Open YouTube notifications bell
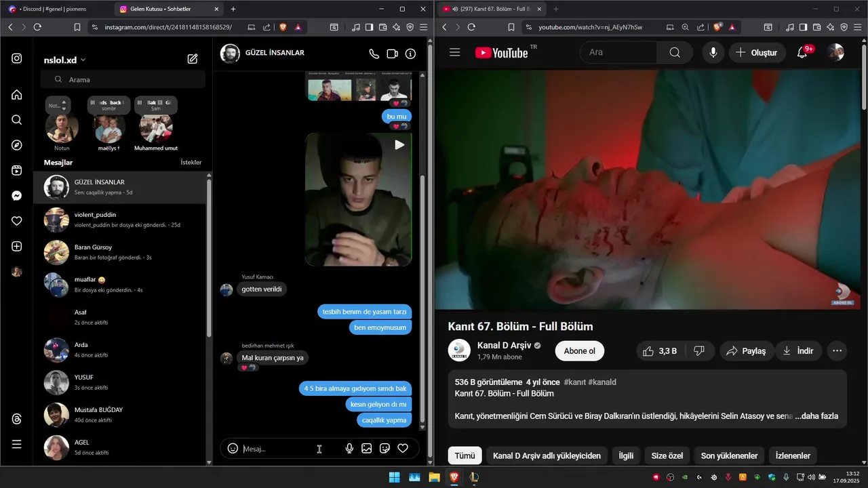 click(x=802, y=52)
